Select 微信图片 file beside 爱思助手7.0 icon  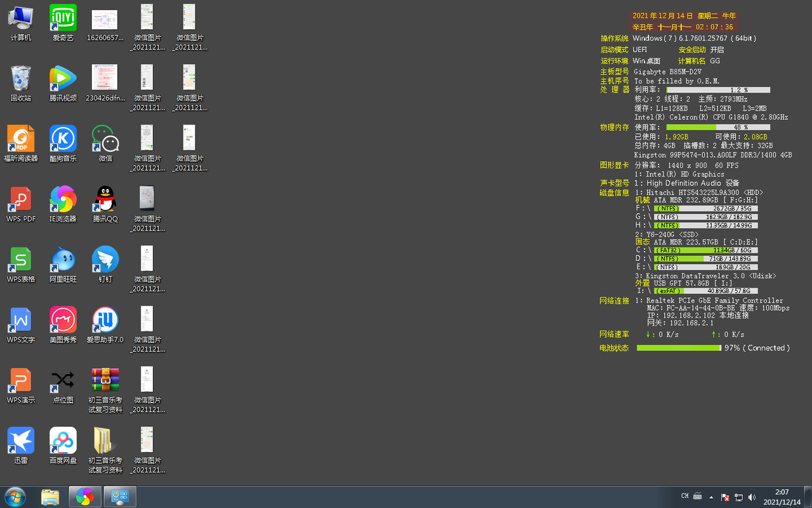click(x=147, y=330)
